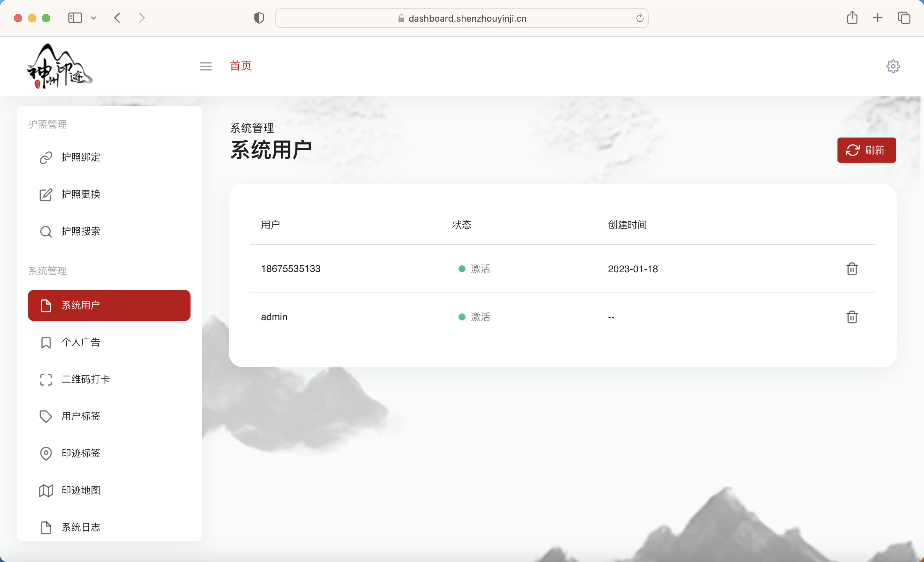This screenshot has width=924, height=562.
Task: Click the 护照更换 edit icon
Action: tap(46, 194)
